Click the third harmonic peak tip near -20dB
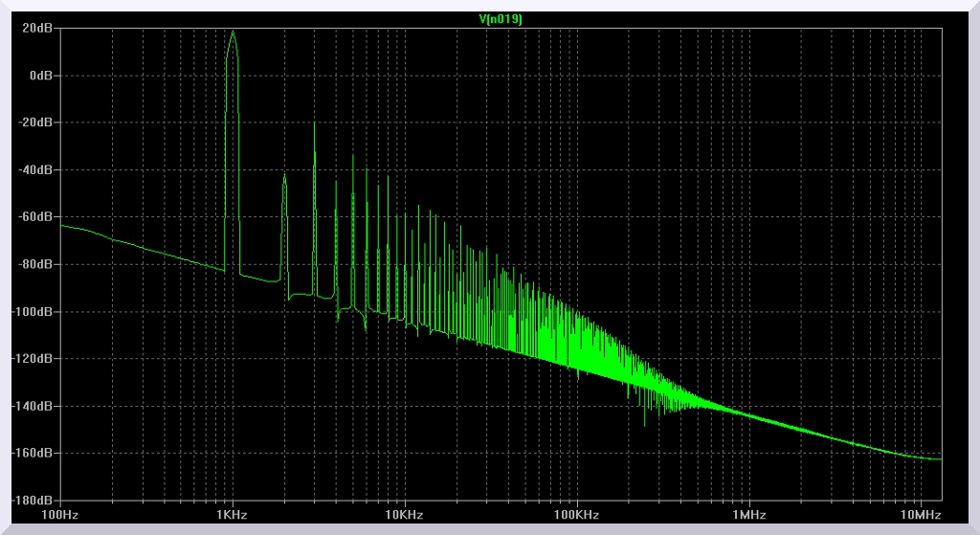Image resolution: width=980 pixels, height=535 pixels. [314, 123]
